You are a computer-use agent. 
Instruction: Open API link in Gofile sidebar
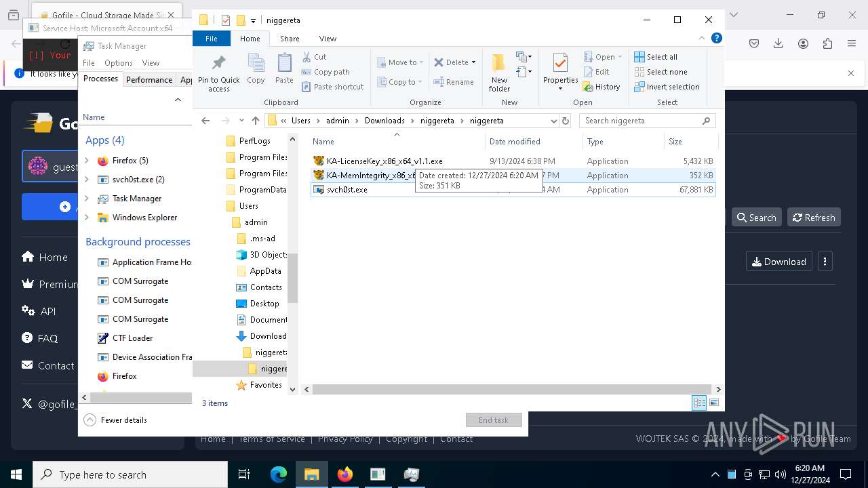[x=39, y=311]
